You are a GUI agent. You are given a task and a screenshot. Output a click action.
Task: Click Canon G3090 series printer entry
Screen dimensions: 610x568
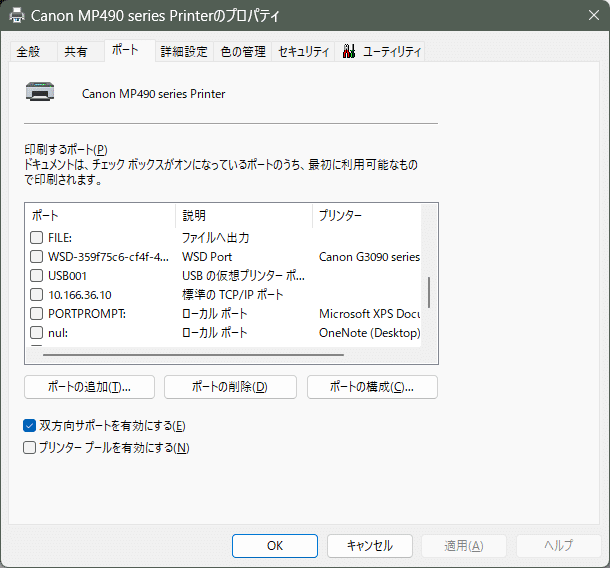[x=369, y=257]
